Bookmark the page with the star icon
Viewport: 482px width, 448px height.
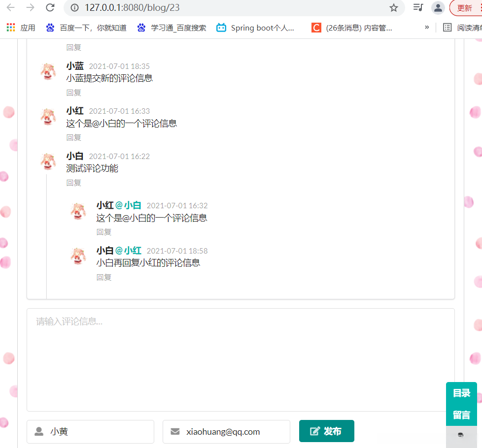pyautogui.click(x=393, y=8)
